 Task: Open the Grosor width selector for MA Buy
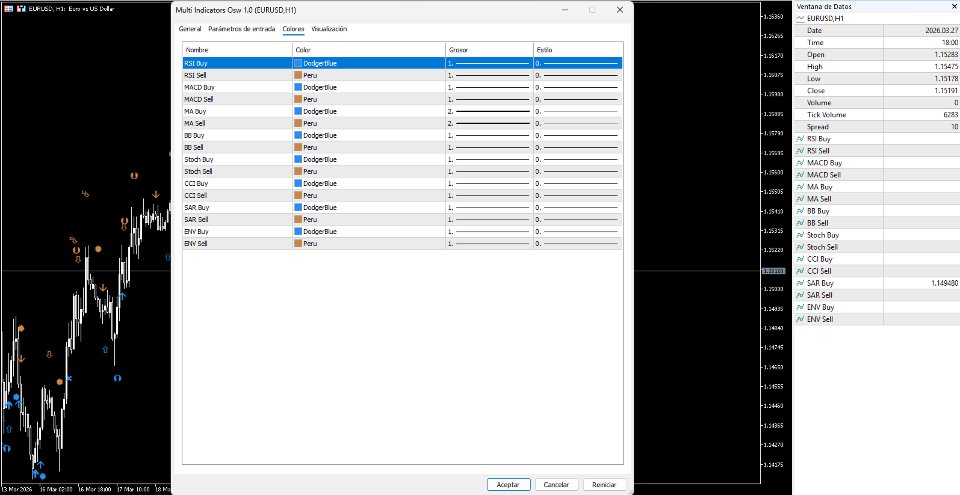click(489, 111)
